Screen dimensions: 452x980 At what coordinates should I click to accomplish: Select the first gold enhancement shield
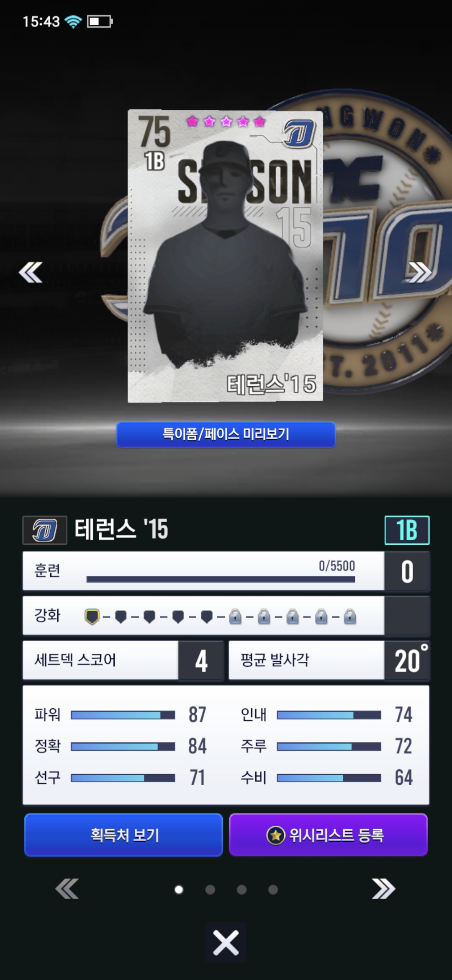coord(92,616)
